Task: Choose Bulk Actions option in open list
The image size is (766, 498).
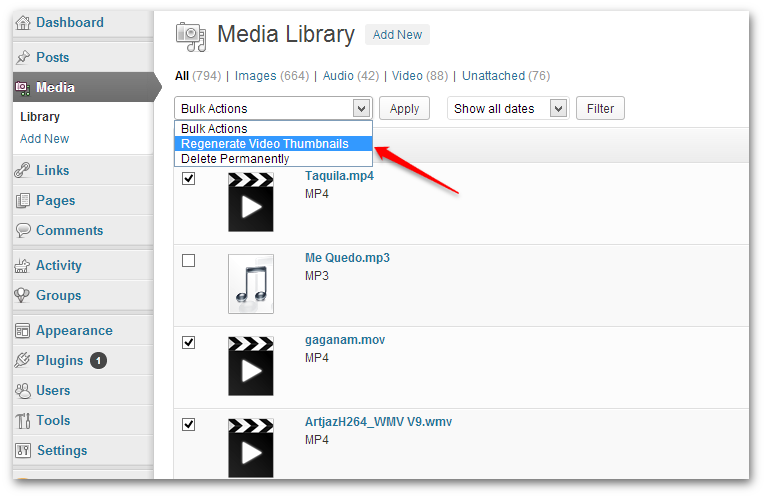Action: pyautogui.click(x=274, y=129)
